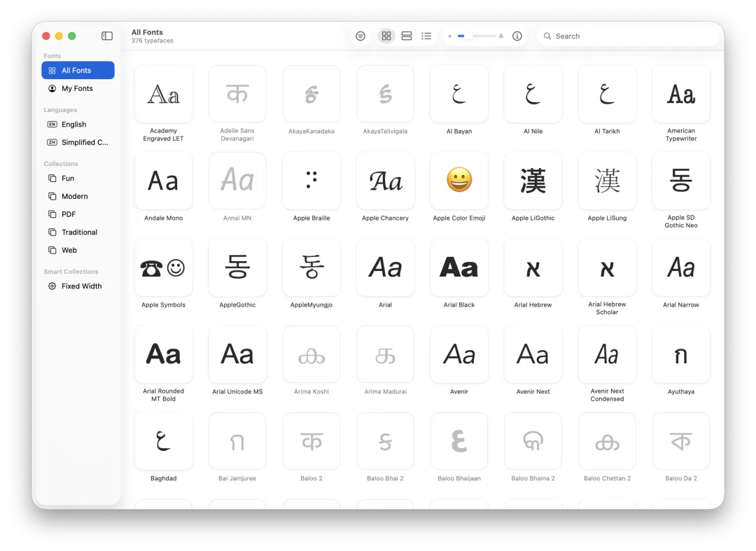The image size is (756, 551).
Task: Select Academy Engraved LET font
Action: pyautogui.click(x=163, y=95)
